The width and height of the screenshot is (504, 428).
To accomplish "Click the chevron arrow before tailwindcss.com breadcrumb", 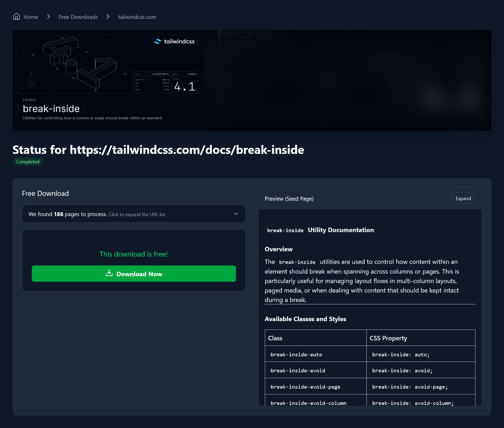I will 108,17.
